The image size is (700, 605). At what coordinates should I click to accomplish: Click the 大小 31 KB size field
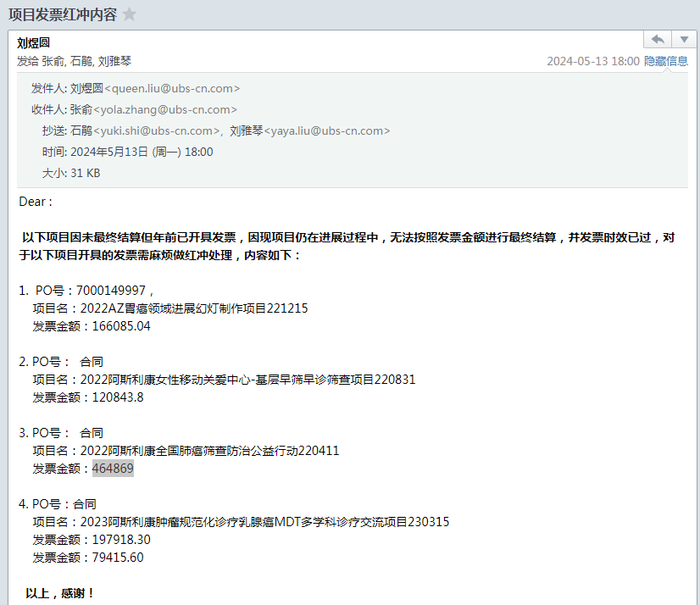click(x=83, y=173)
